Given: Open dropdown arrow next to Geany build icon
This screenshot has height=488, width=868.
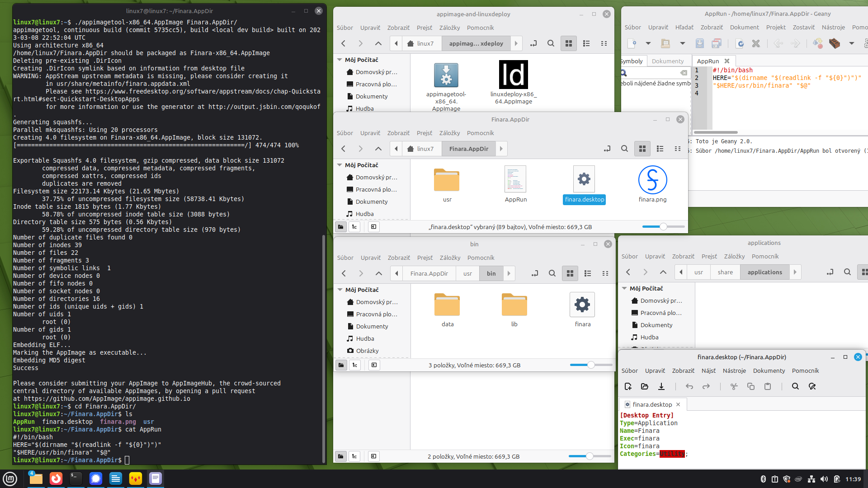Looking at the screenshot, I should click(x=852, y=43).
